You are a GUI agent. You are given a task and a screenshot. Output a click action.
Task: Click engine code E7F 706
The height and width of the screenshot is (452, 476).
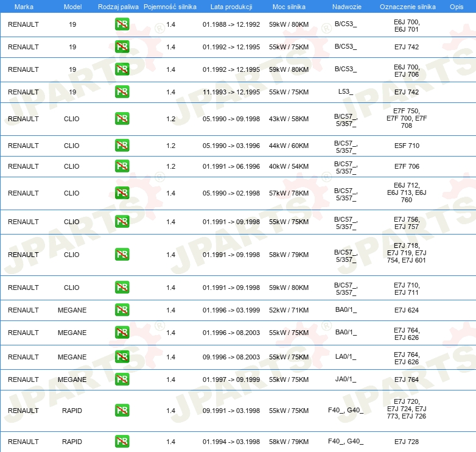coord(407,166)
